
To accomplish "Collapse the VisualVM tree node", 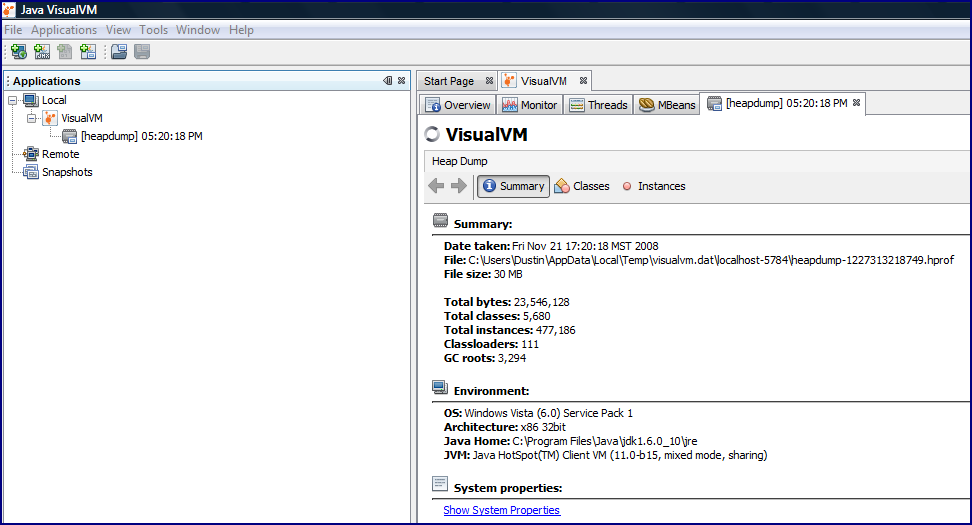I will point(32,118).
